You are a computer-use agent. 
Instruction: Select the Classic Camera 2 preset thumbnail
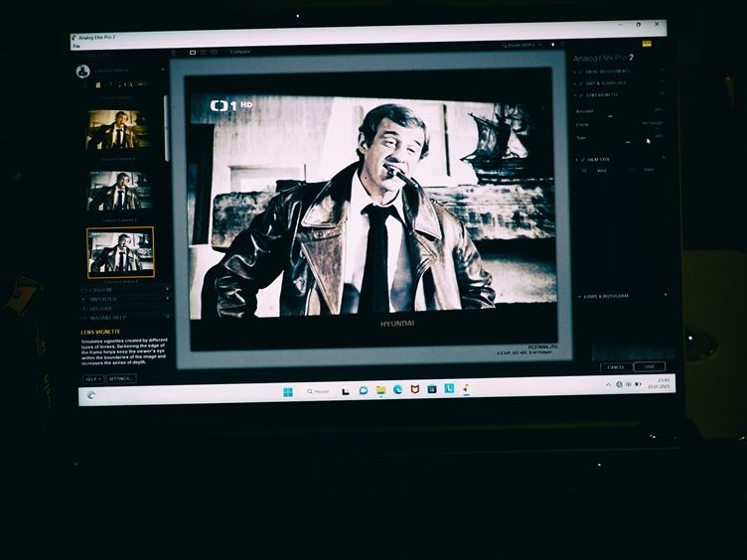pyautogui.click(x=120, y=191)
